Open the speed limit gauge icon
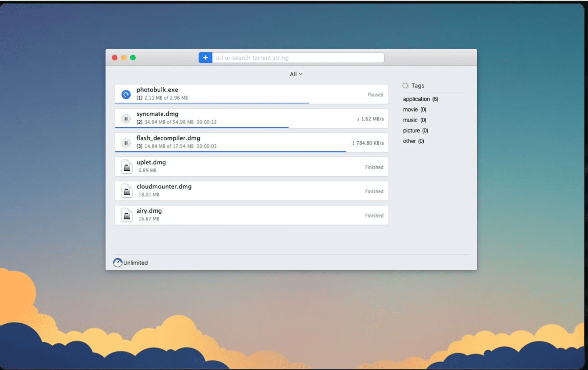This screenshot has height=370, width=588. point(118,263)
